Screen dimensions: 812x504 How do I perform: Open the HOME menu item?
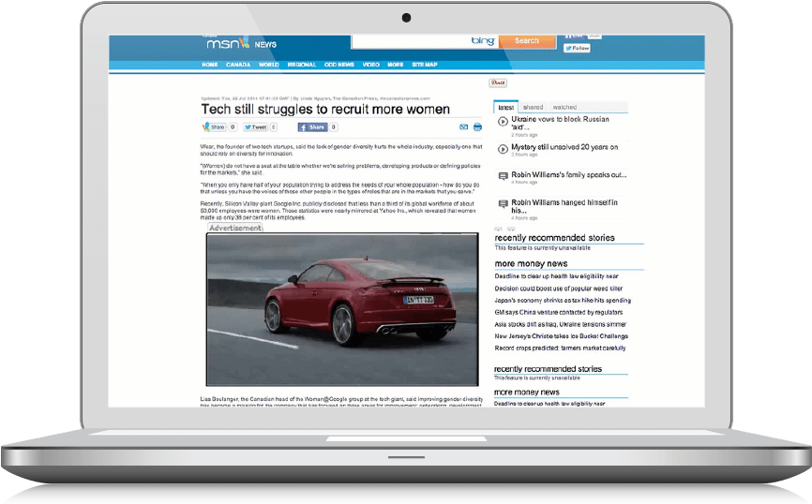[x=210, y=65]
